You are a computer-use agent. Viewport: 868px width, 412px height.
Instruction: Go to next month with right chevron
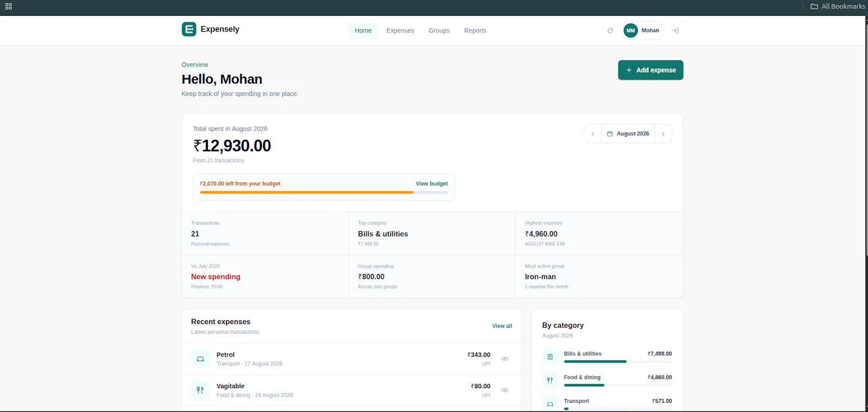tap(663, 134)
